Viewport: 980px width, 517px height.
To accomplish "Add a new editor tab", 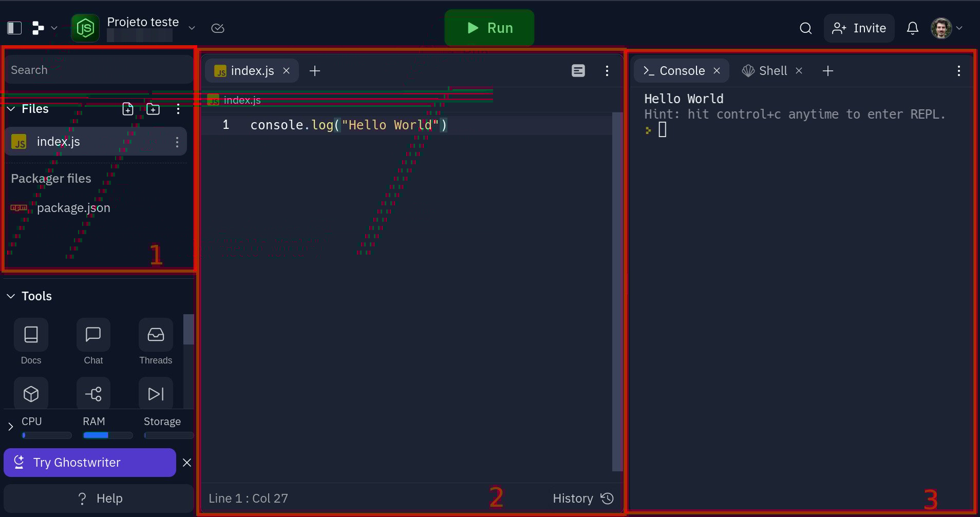I will 315,71.
